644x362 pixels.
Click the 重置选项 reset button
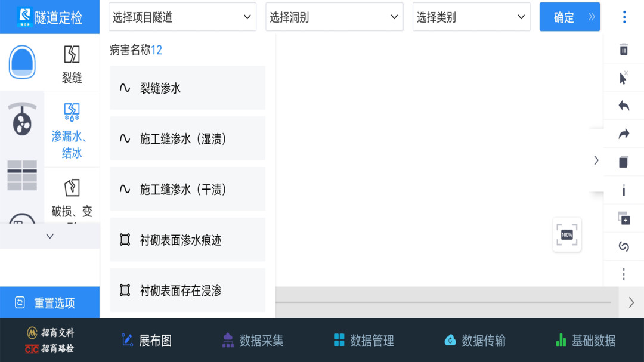click(x=49, y=303)
